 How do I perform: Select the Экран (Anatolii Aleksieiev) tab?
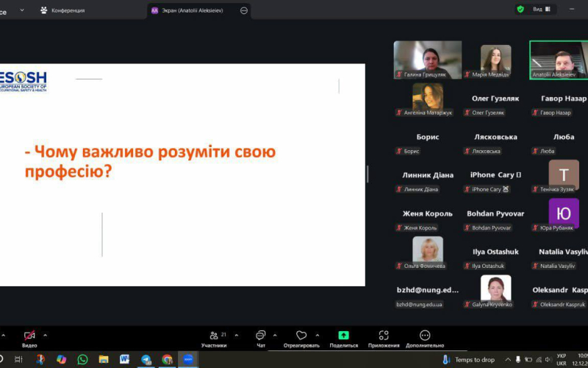[x=193, y=10]
